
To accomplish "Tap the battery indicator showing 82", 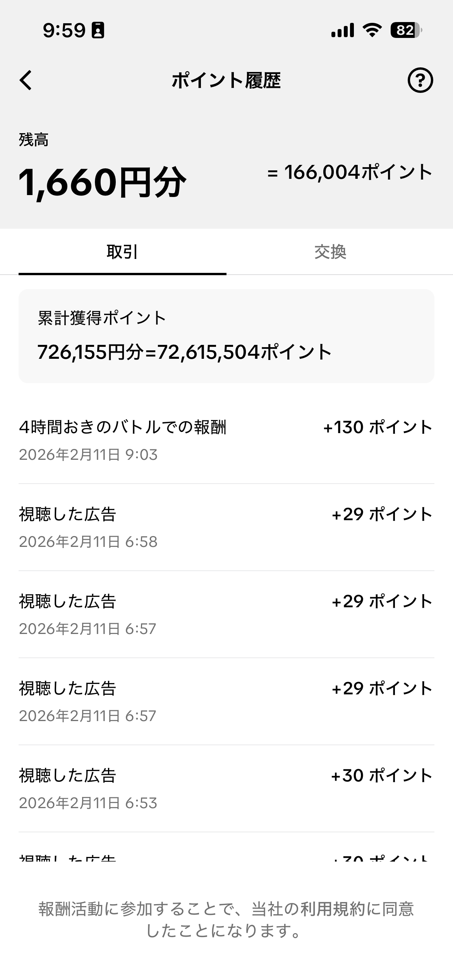I will (x=406, y=30).
